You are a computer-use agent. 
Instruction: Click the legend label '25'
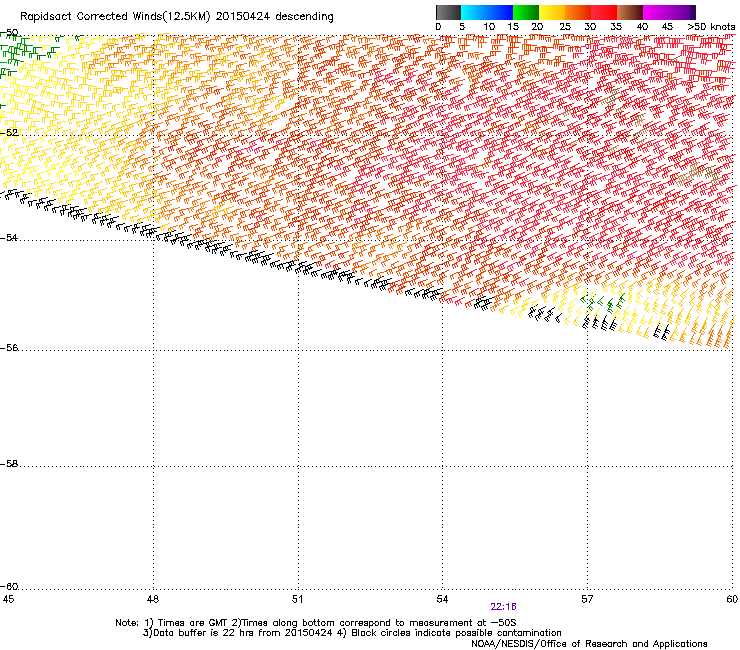coord(565,27)
